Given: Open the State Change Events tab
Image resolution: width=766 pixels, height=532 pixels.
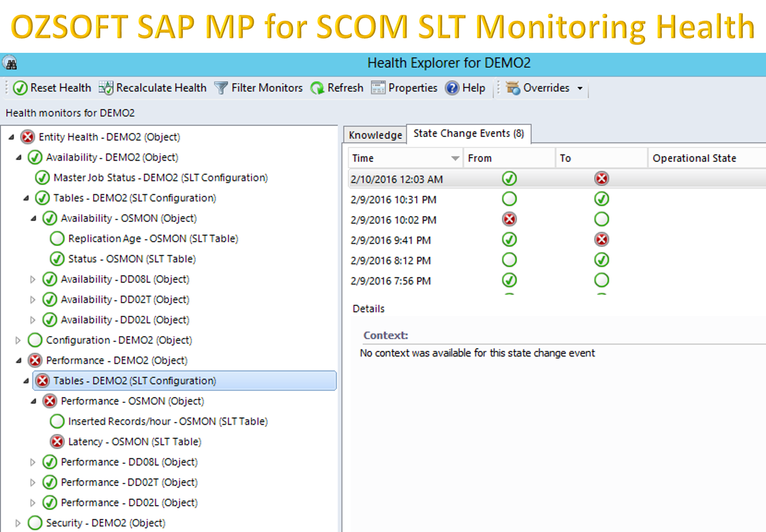Looking at the screenshot, I should [x=468, y=133].
